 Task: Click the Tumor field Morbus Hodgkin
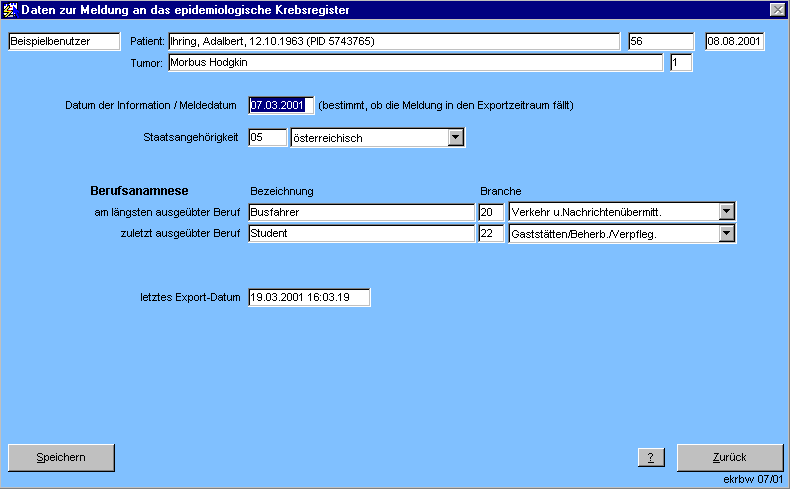414,63
